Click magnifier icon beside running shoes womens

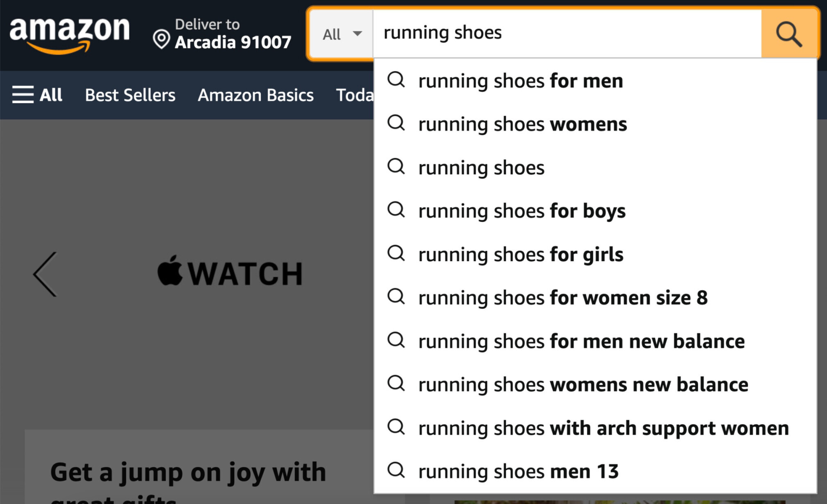(396, 123)
